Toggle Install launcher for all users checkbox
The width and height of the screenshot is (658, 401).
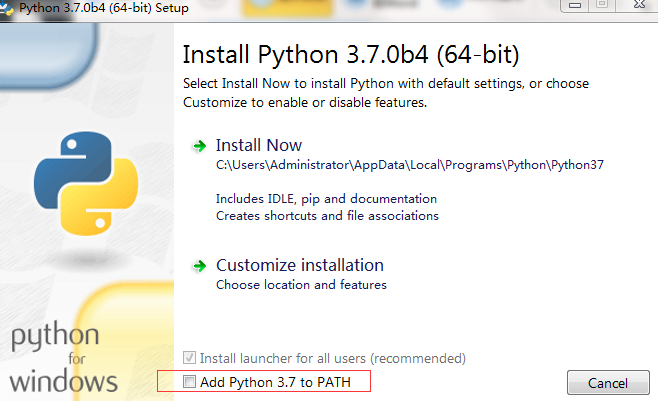[x=189, y=358]
